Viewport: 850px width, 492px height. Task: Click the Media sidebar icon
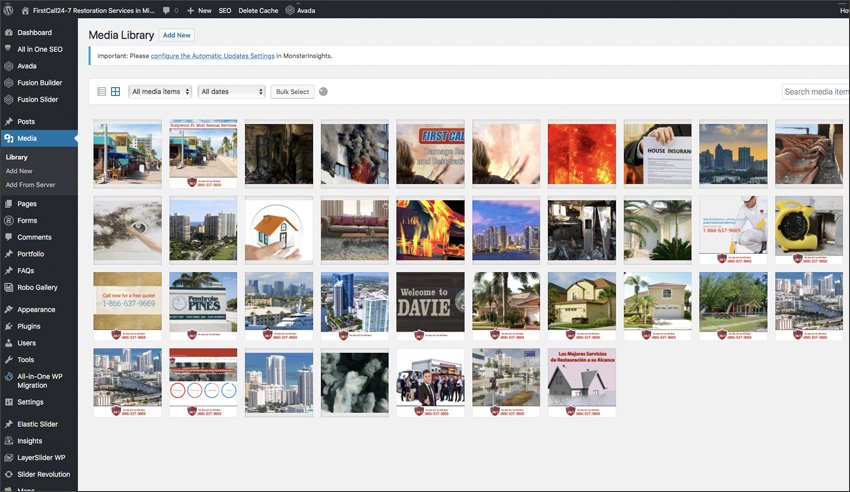9,138
